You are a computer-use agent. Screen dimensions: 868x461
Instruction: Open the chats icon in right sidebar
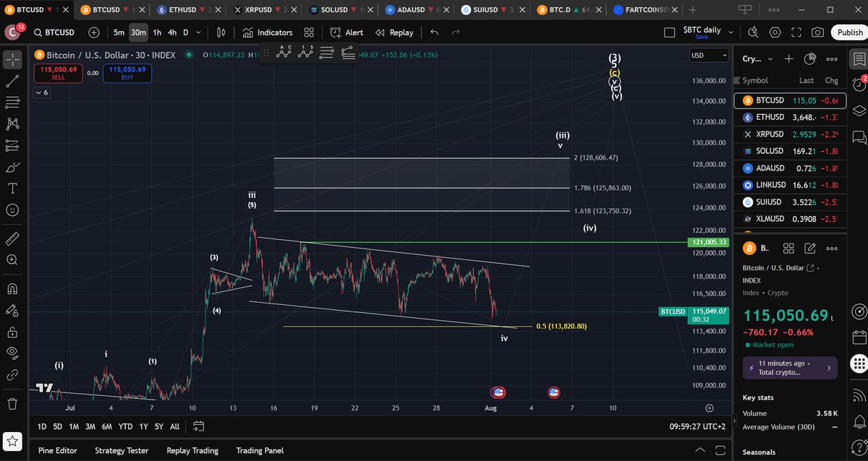coord(859,136)
